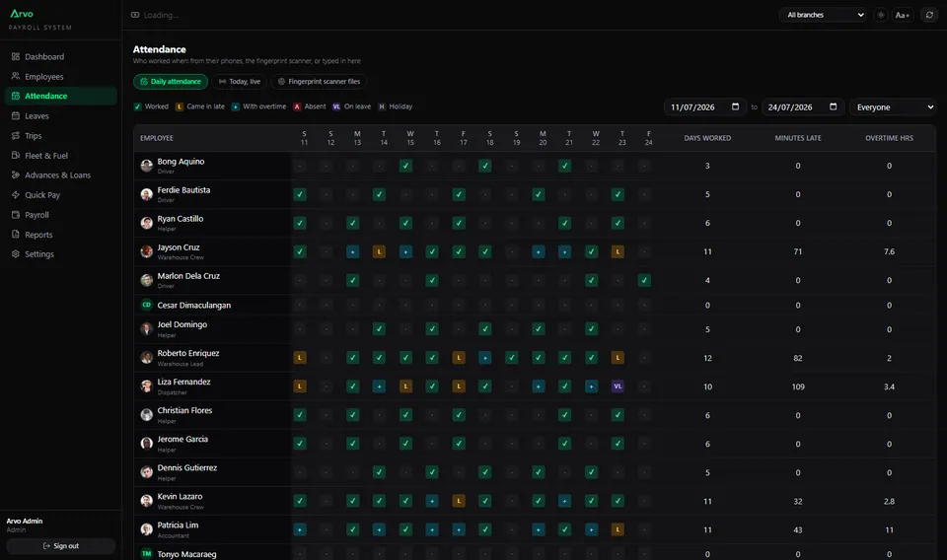The image size is (947, 560).
Task: Switch to the Daily attendance tab
Action: (x=171, y=82)
